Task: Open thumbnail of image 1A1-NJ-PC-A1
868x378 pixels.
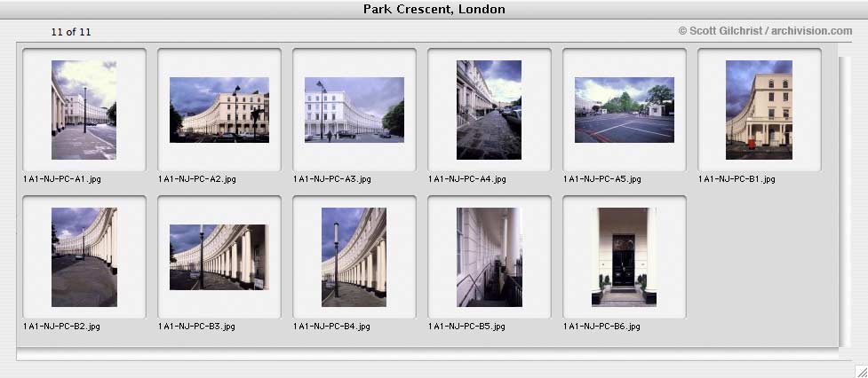Action: pyautogui.click(x=84, y=110)
